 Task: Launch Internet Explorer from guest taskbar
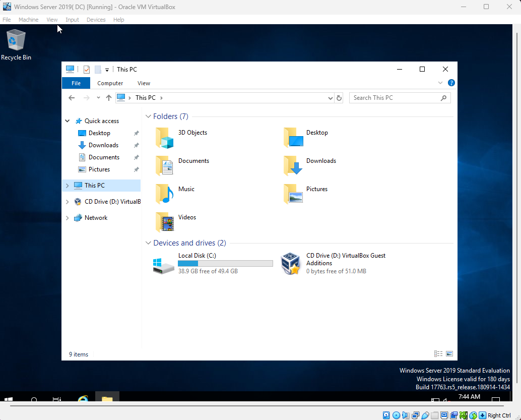(83, 398)
